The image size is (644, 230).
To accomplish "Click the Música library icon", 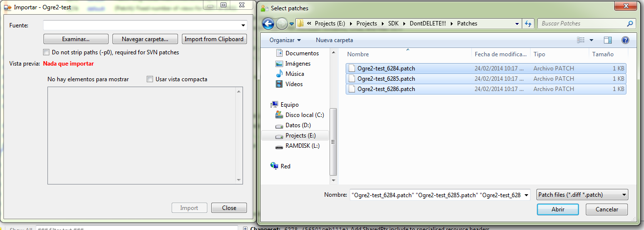I will (x=279, y=74).
